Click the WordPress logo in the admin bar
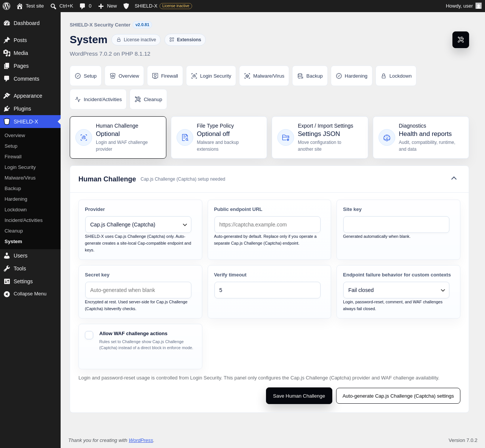This screenshot has height=448, width=485. (6, 6)
